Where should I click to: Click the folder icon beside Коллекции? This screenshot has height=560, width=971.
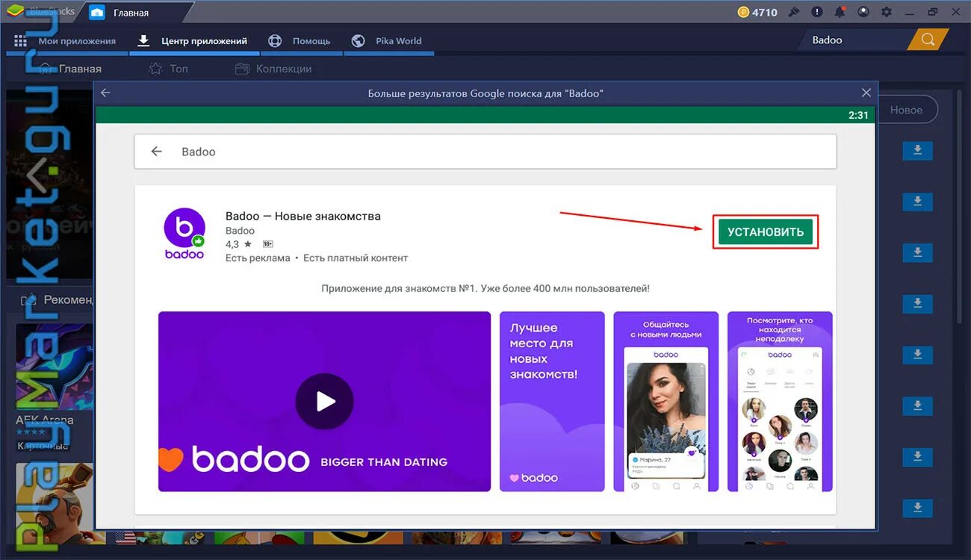242,69
